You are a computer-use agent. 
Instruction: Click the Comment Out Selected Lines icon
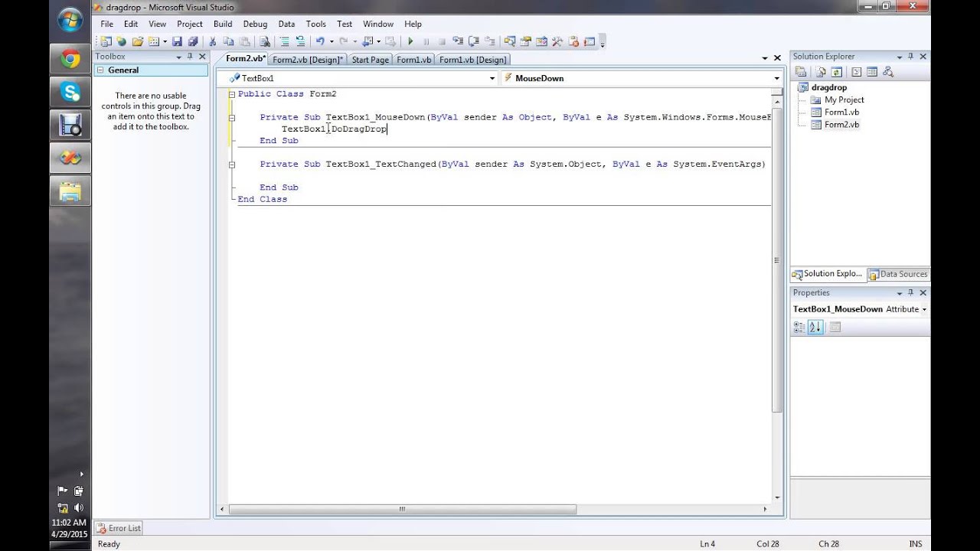284,42
